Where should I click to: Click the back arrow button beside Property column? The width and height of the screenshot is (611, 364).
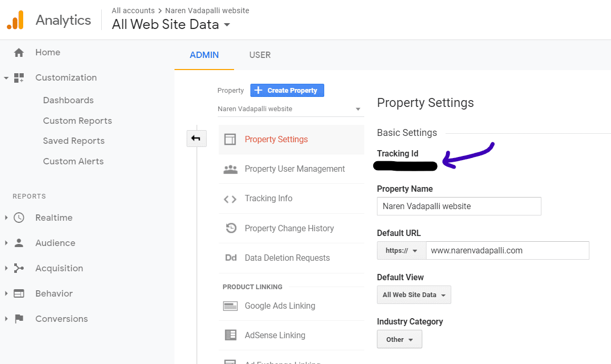[x=197, y=138]
